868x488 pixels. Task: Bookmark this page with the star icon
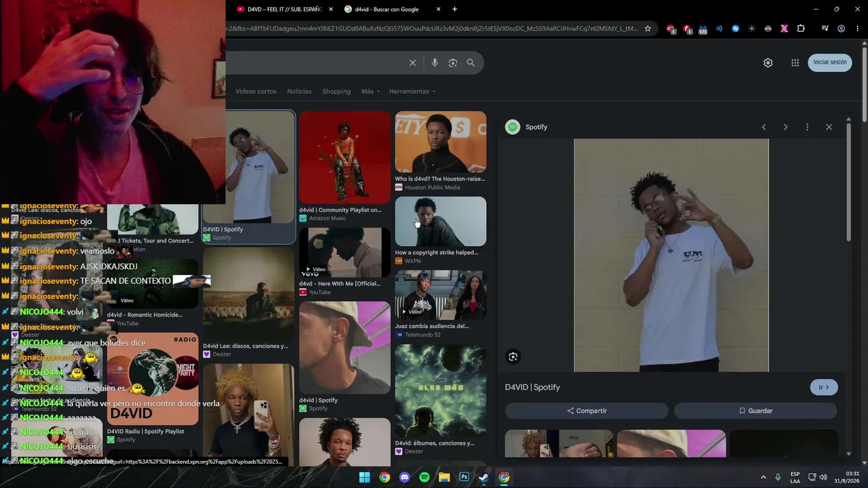[x=648, y=28]
